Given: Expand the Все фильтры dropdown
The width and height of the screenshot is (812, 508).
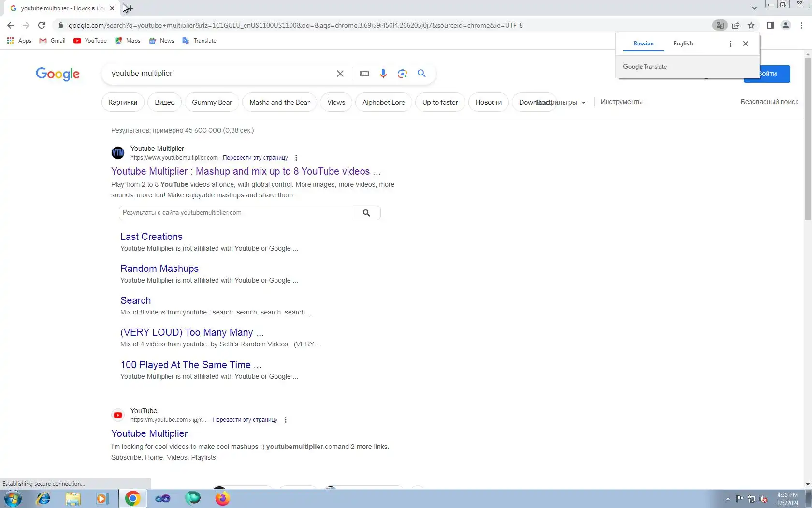Looking at the screenshot, I should 561,102.
